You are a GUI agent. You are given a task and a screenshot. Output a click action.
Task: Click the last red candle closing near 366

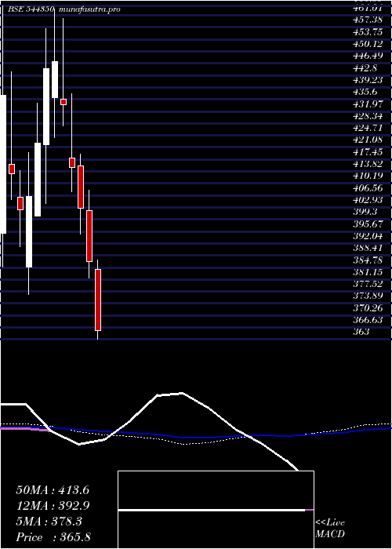click(x=98, y=300)
